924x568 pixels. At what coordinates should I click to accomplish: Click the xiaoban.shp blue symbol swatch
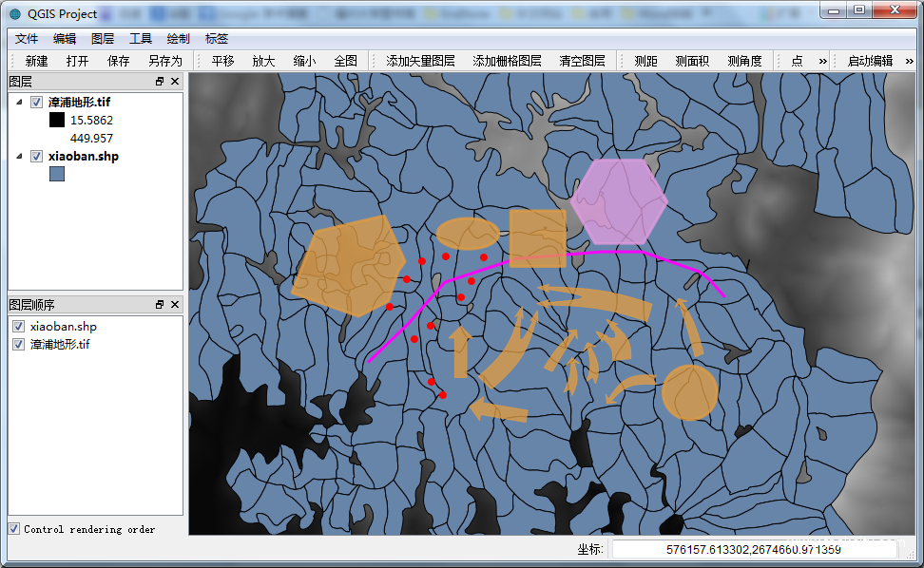(x=57, y=175)
